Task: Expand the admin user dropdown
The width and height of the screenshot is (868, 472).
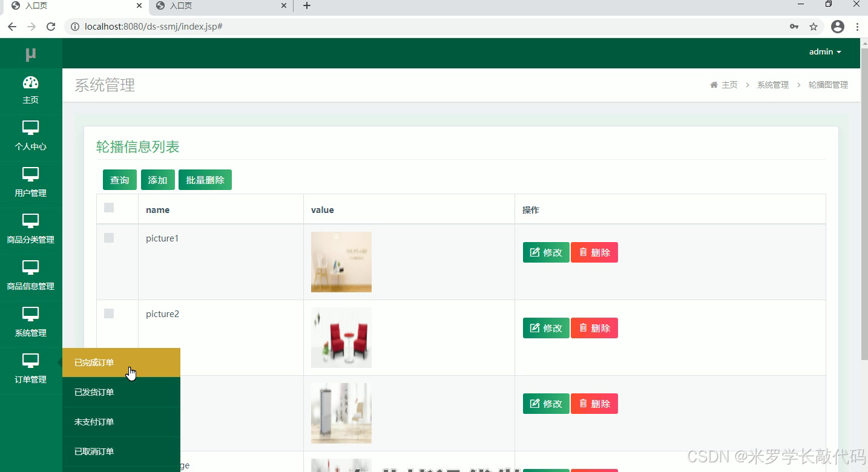Action: pyautogui.click(x=825, y=52)
